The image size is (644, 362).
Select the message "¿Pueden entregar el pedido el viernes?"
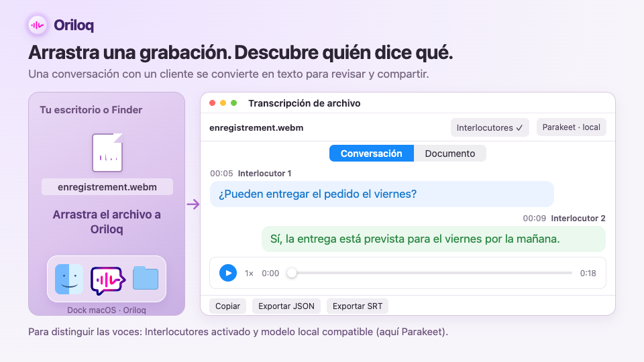point(382,194)
